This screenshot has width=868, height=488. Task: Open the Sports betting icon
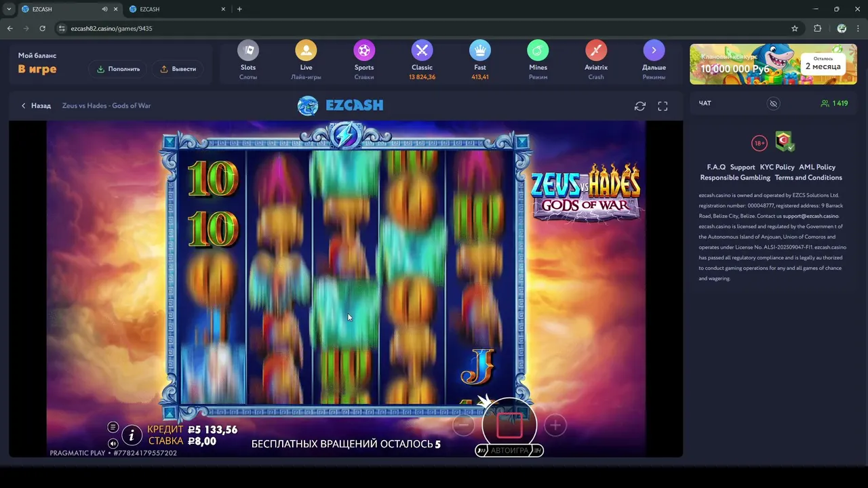(x=364, y=51)
